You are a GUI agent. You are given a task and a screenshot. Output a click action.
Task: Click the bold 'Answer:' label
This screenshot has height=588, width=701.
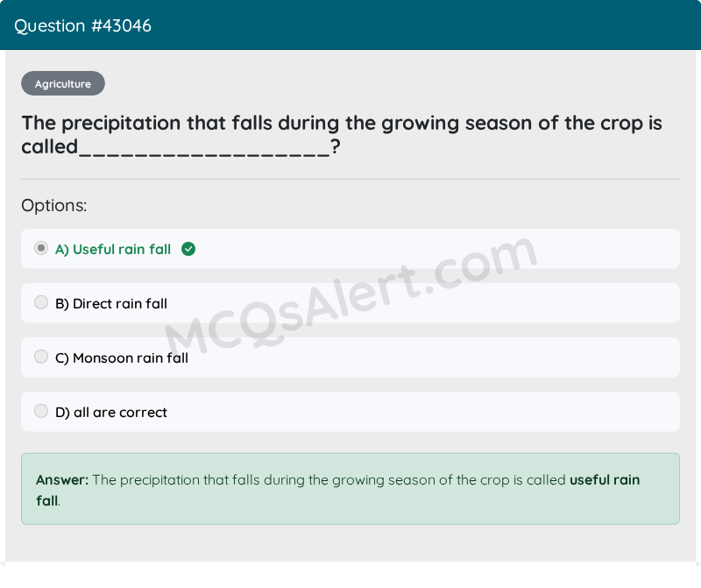click(62, 480)
